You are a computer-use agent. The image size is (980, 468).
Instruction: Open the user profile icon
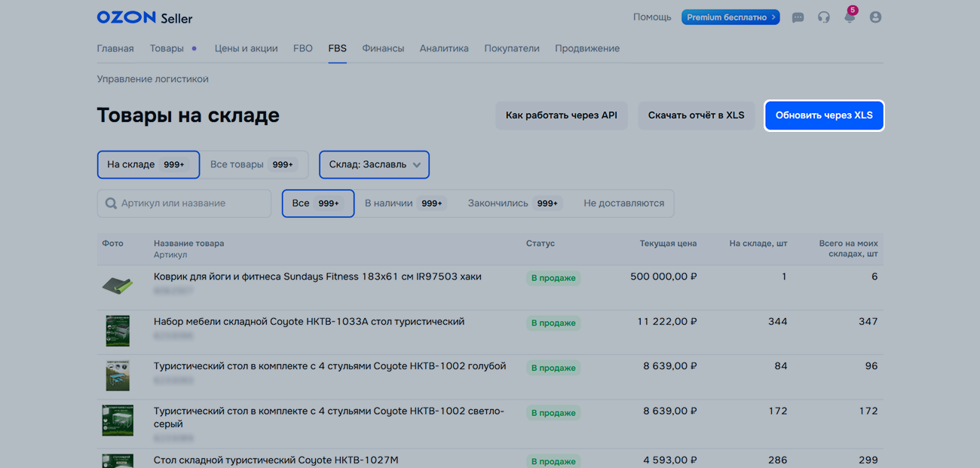[x=875, y=17]
